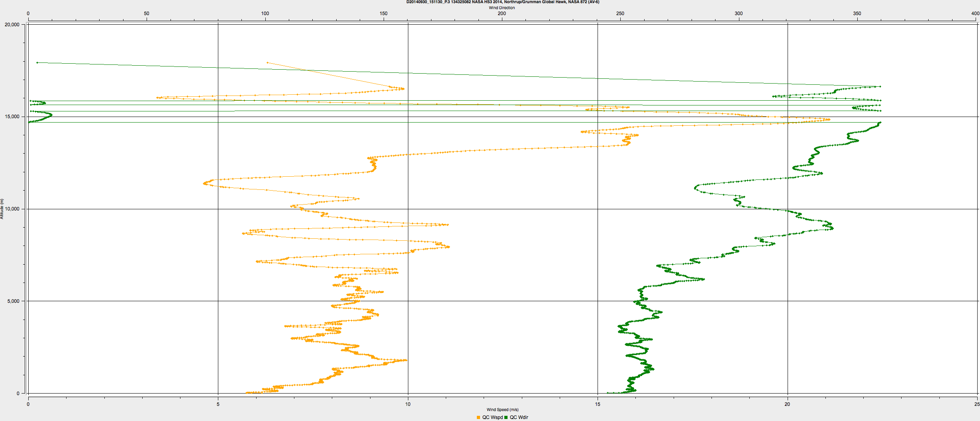Click the 0 label on the altitude axis
980x421 pixels.
pos(18,394)
